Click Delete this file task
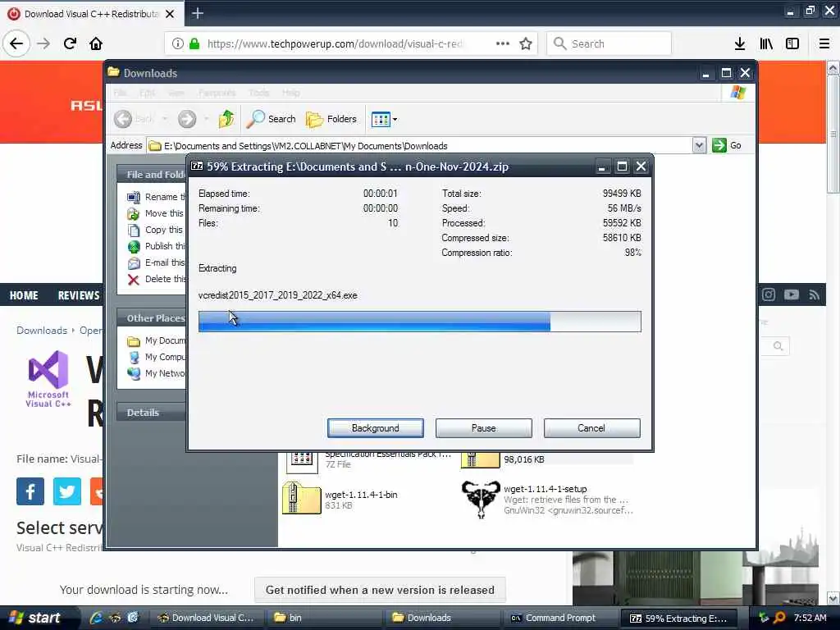The image size is (840, 630). pyautogui.click(x=156, y=279)
